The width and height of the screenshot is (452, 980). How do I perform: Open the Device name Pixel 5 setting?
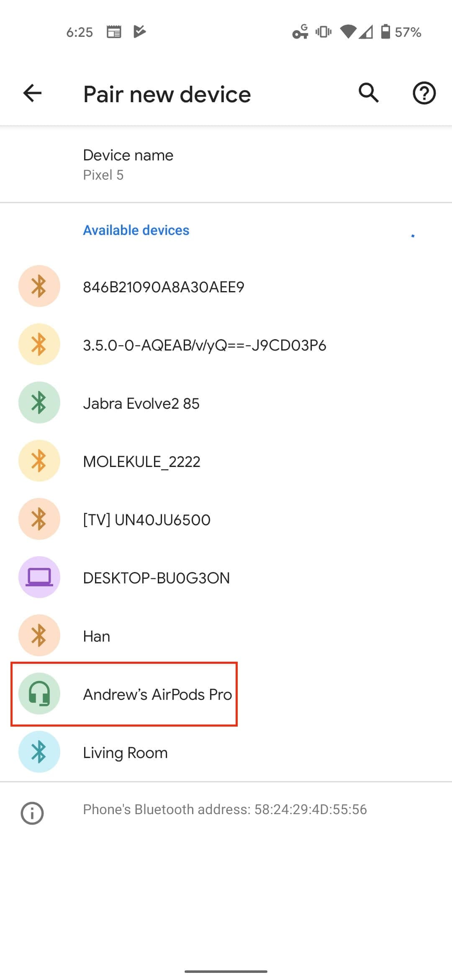point(226,165)
